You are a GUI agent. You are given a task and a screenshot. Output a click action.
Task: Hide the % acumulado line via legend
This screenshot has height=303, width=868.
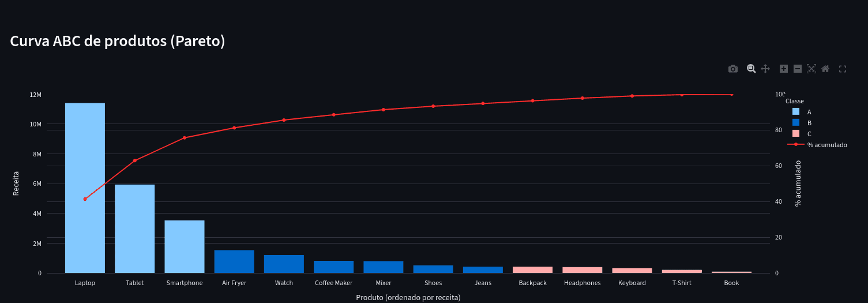point(817,145)
